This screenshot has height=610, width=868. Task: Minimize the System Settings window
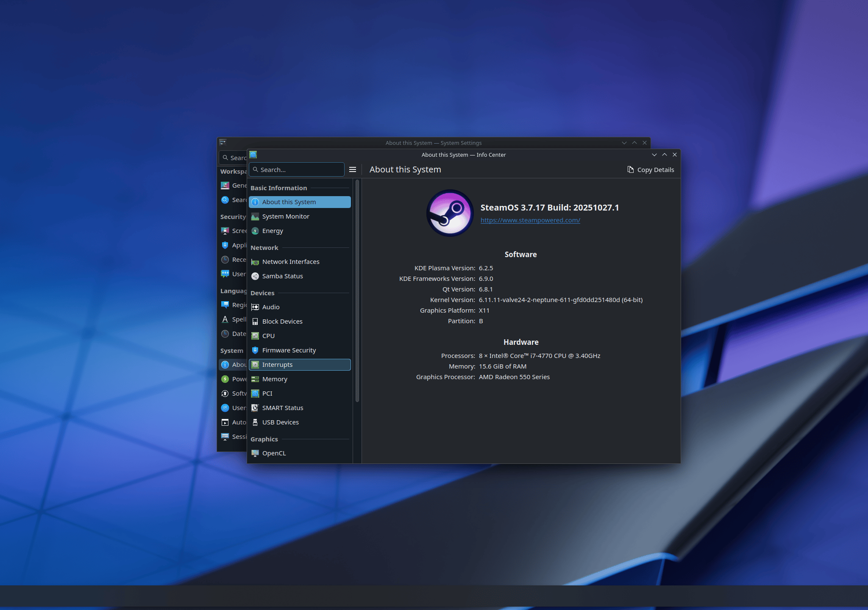(624, 143)
